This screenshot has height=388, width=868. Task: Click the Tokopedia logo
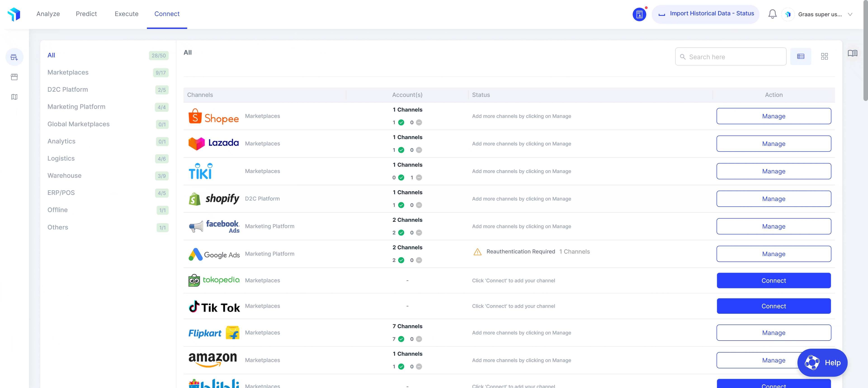coord(214,280)
